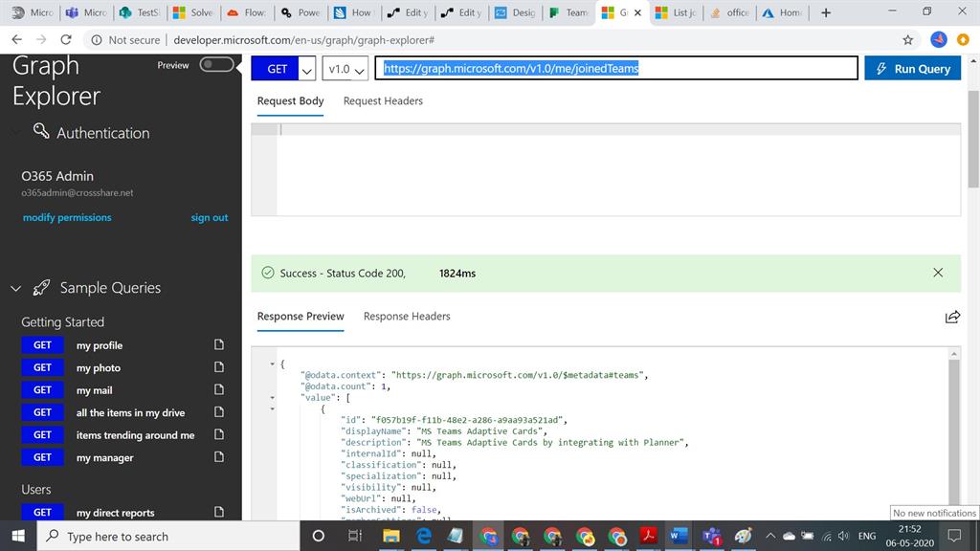The image size is (980, 551).
Task: Click the sign out link
Action: pos(209,218)
